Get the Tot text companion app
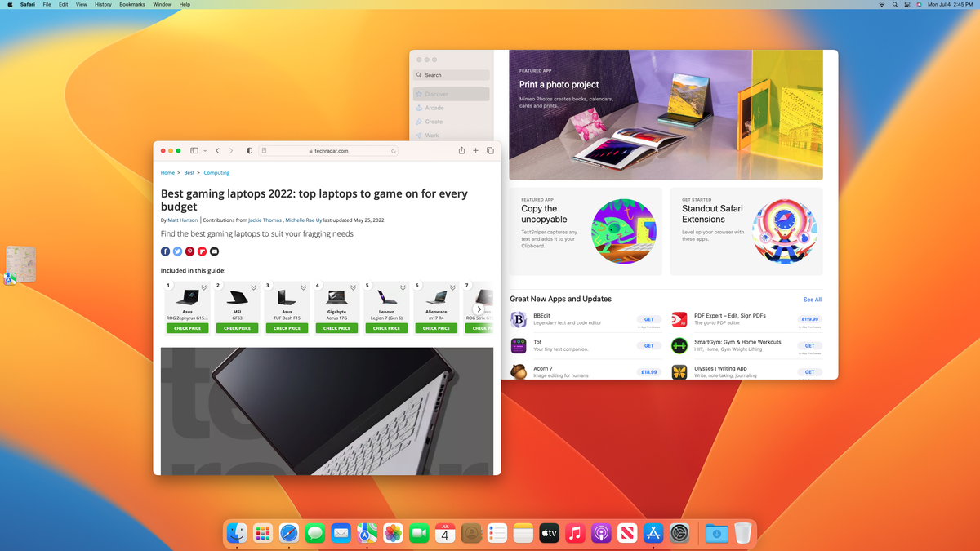The width and height of the screenshot is (980, 551). pos(648,345)
